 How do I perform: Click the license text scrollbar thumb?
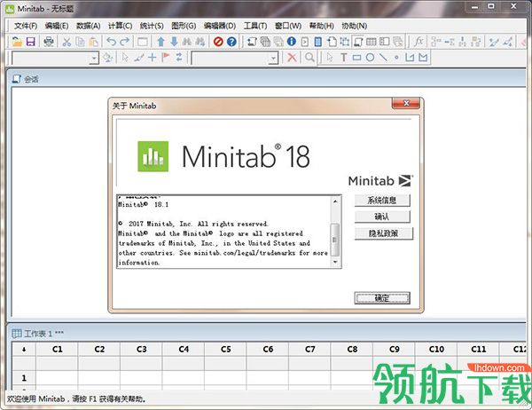[335, 240]
